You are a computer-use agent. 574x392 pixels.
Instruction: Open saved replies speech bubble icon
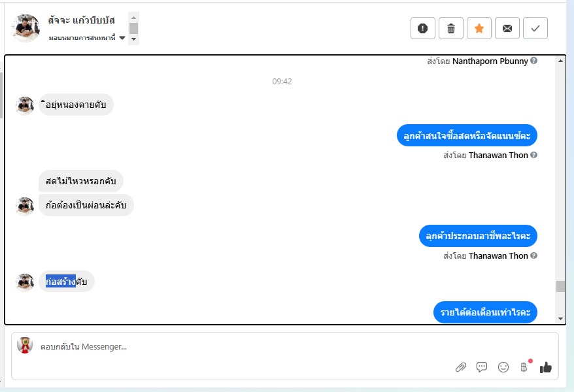[482, 367]
